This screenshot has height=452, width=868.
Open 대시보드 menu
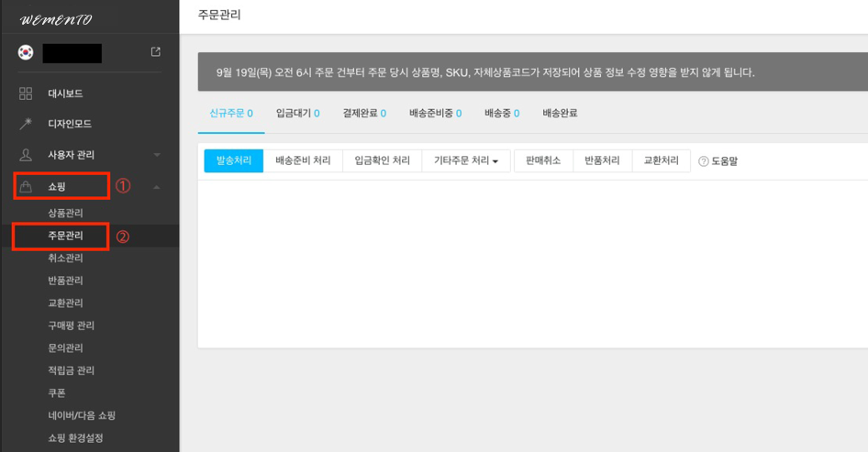coord(65,94)
